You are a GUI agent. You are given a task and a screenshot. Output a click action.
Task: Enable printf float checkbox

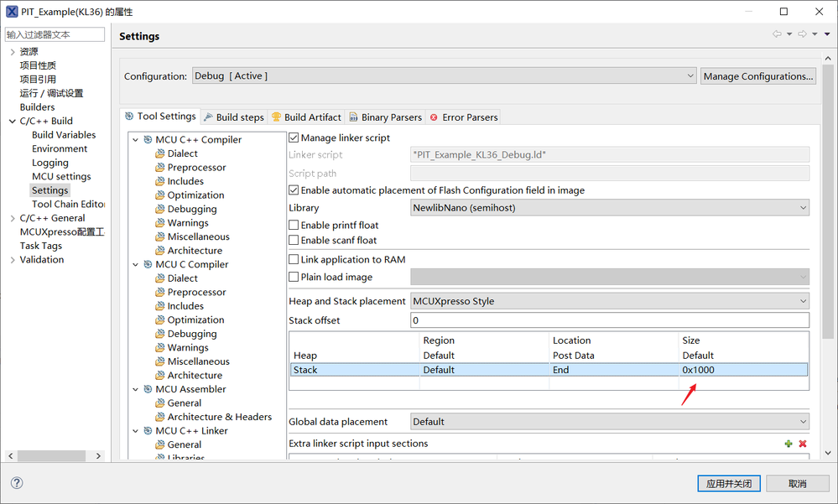294,226
